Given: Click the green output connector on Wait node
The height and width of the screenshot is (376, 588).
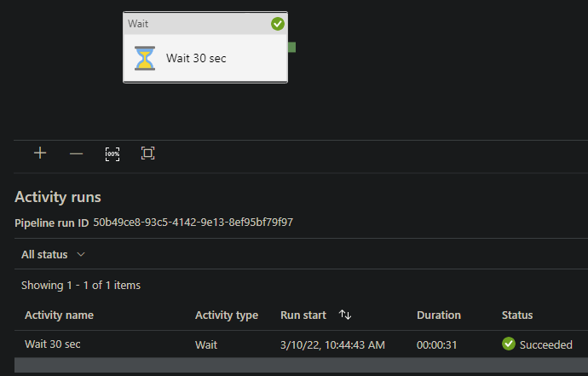Looking at the screenshot, I should (x=292, y=47).
